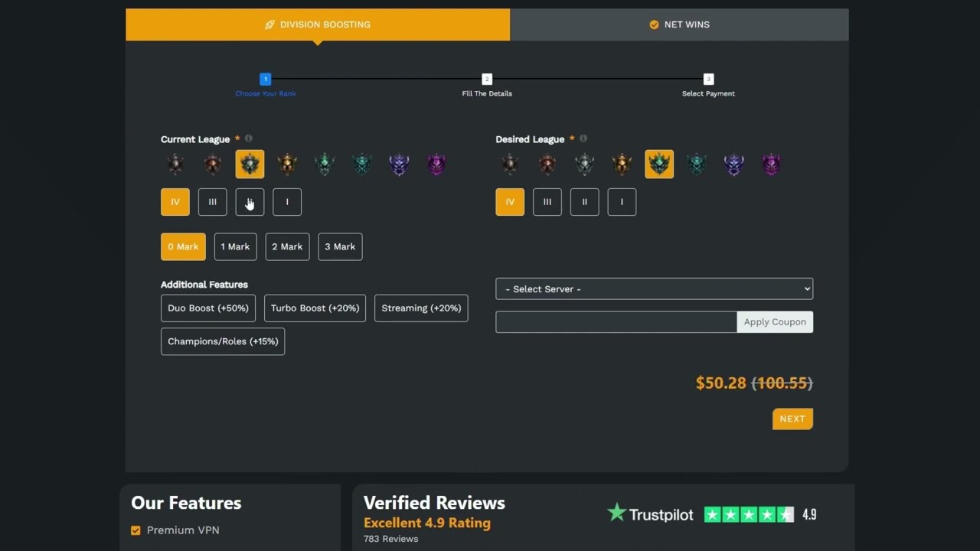Select Emerald rank under Desired League
This screenshot has height=551, width=980.
pyautogui.click(x=697, y=165)
